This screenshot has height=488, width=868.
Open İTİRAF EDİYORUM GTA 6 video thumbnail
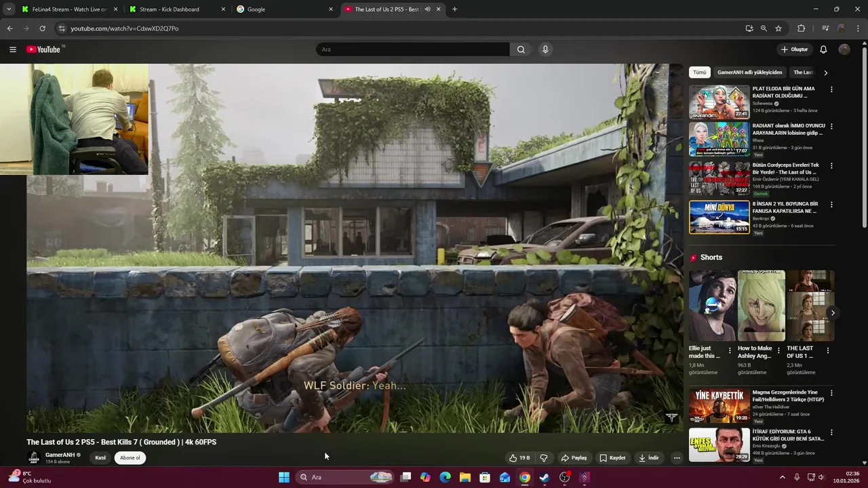coord(719,445)
